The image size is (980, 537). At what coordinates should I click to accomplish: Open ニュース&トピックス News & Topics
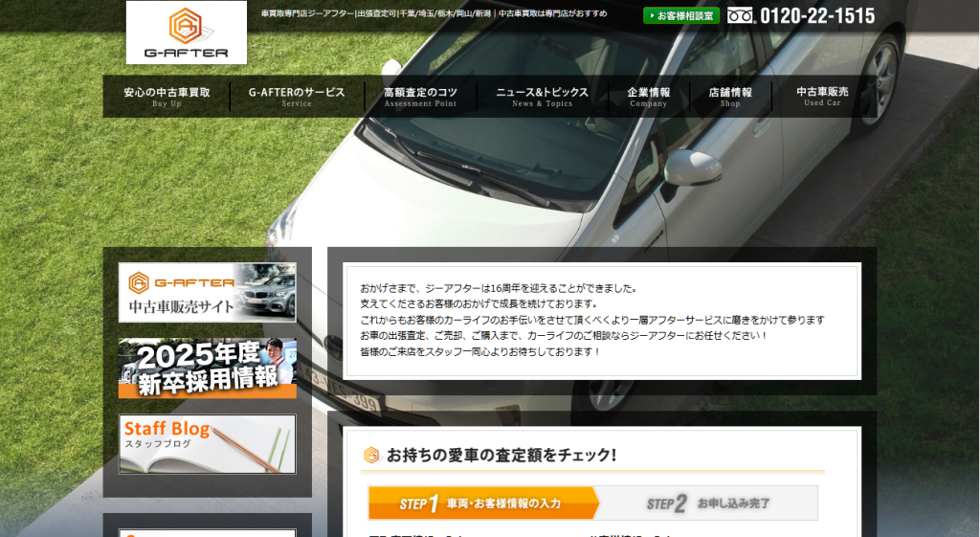point(542,97)
